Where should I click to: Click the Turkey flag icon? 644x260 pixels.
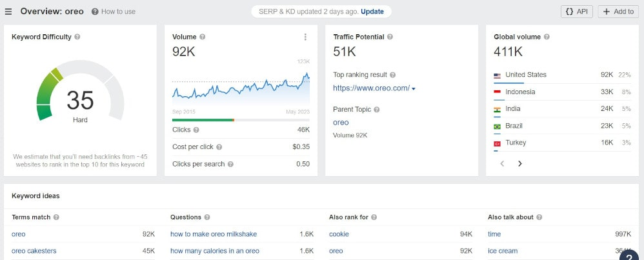[497, 144]
